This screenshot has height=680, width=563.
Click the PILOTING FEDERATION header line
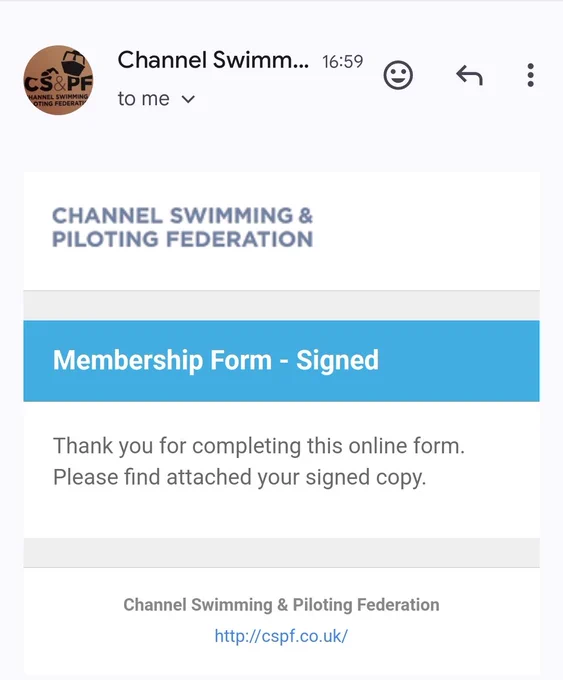(x=182, y=239)
